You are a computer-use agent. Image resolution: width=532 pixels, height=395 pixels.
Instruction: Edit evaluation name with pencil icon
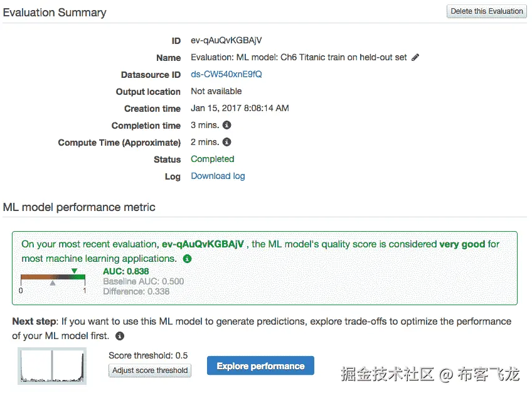pyautogui.click(x=415, y=57)
